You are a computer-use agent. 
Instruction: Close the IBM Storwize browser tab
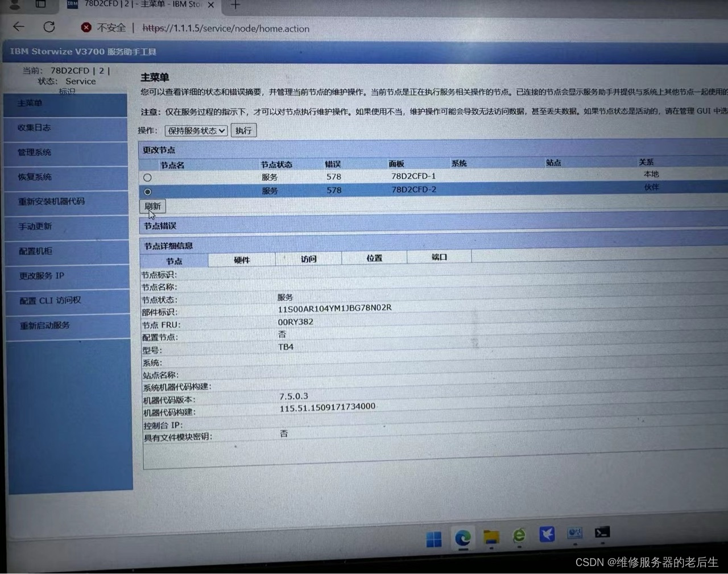(211, 5)
